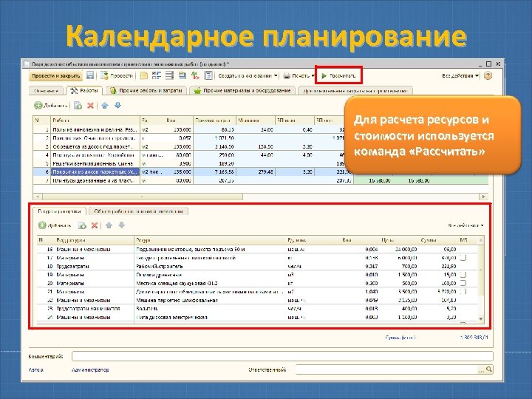Click the Дт/Кт accounting entries icon
This screenshot has height=399, width=532.
coord(195,75)
